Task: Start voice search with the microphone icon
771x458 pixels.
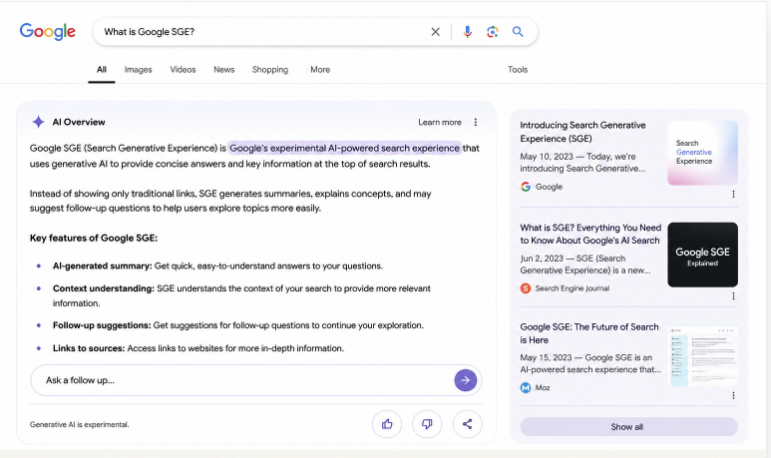Action: (467, 32)
